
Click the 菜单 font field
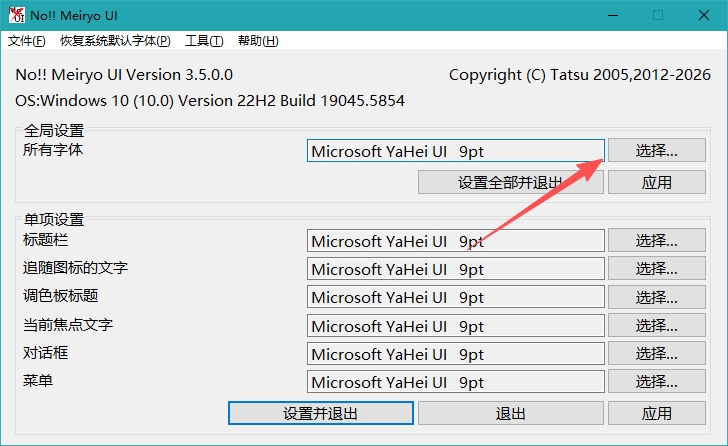click(455, 382)
